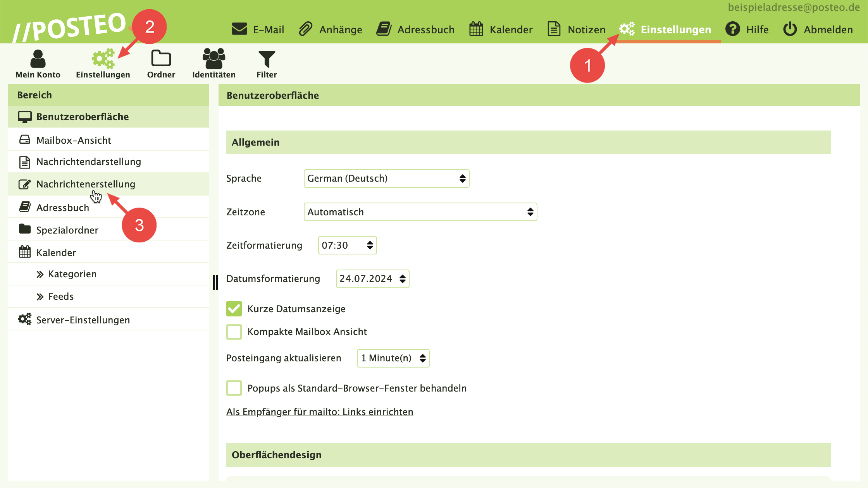The image size is (868, 488).
Task: Uncheck Kurze Datumsanzeige checkbox
Action: (x=234, y=309)
